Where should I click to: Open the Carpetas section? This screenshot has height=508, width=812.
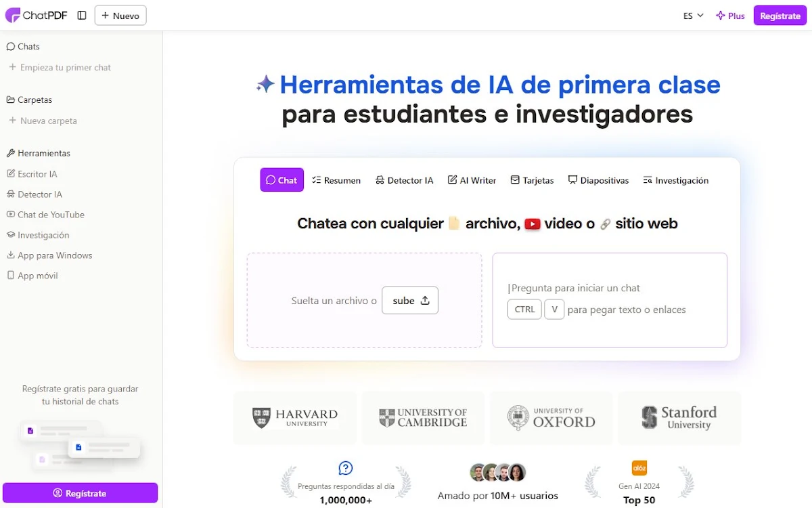click(29, 100)
